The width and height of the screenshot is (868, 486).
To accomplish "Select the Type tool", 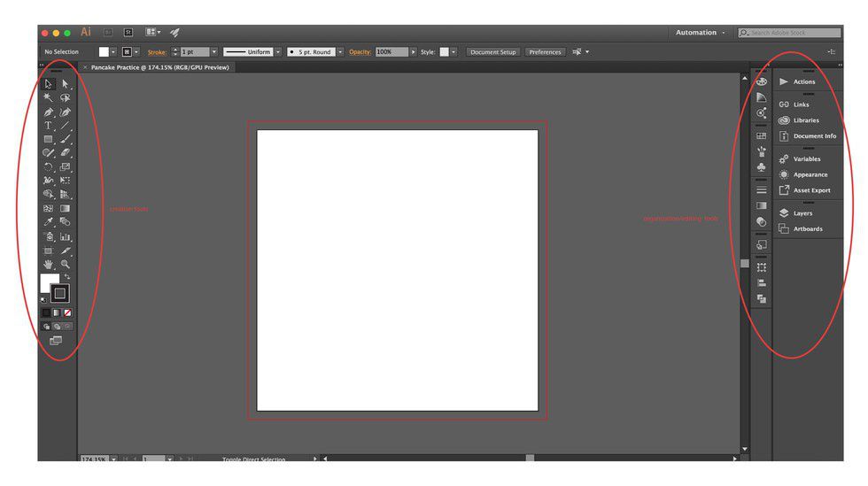I will coord(49,126).
